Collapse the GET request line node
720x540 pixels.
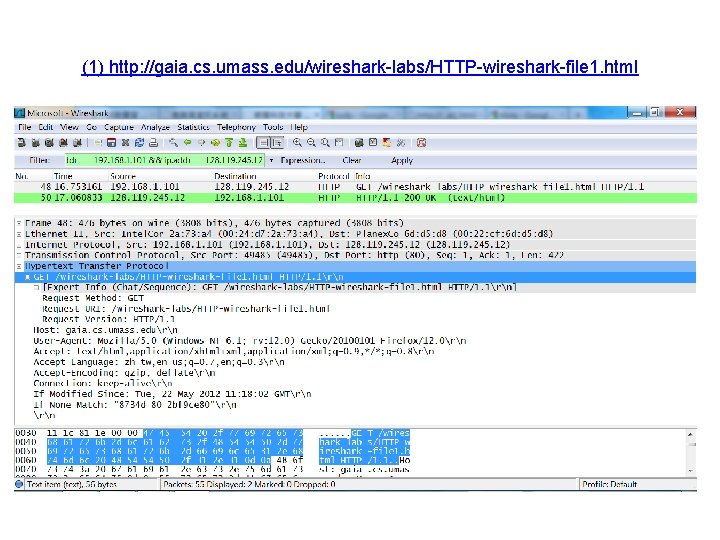(x=28, y=277)
